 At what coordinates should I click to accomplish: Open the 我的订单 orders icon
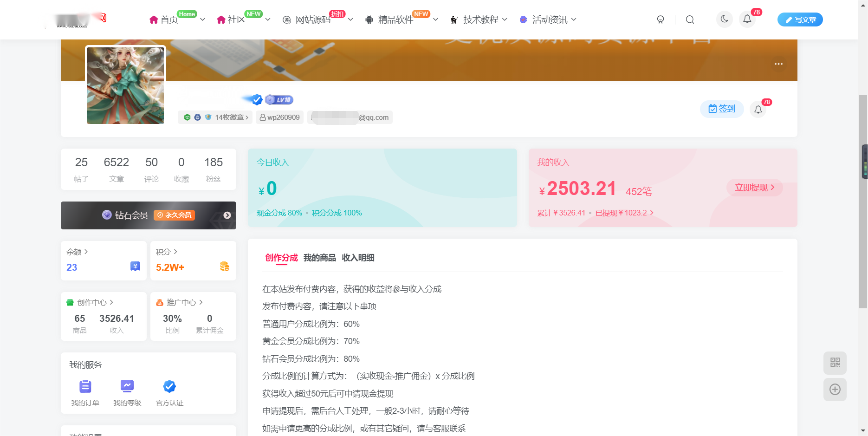point(85,386)
